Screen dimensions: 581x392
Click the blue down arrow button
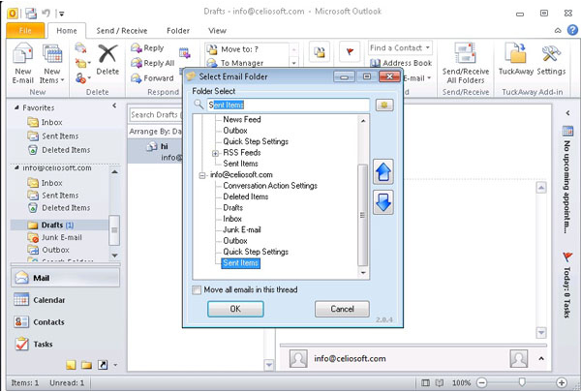pyautogui.click(x=382, y=203)
